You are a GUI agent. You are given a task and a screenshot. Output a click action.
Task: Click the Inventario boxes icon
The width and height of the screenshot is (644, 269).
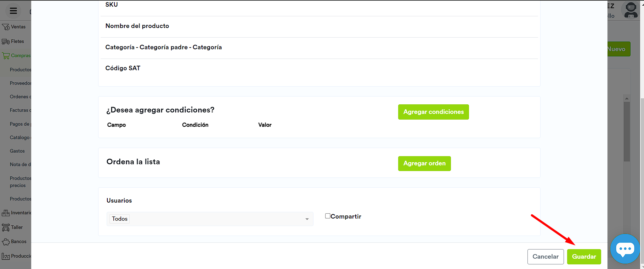pyautogui.click(x=6, y=213)
